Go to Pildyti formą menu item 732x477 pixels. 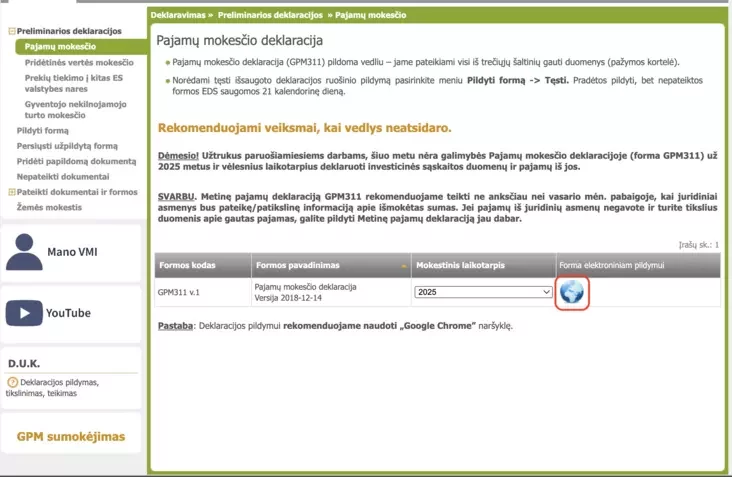click(x=43, y=131)
